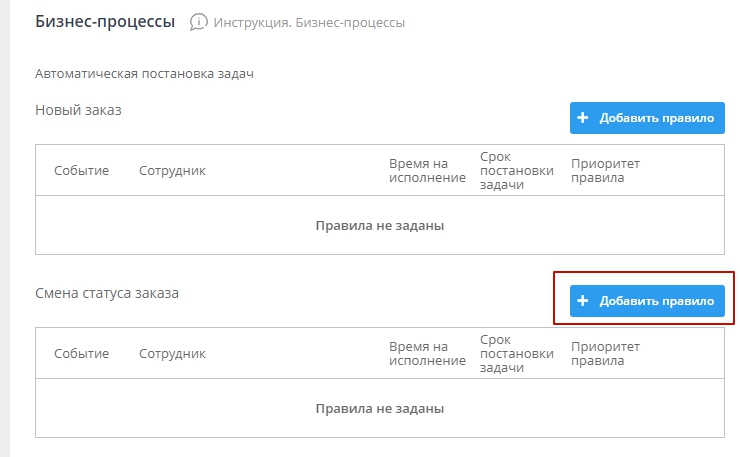Click Правила не заданы row under Смена статуса заказа
Image resolution: width=740 pixels, height=457 pixels.
(379, 408)
